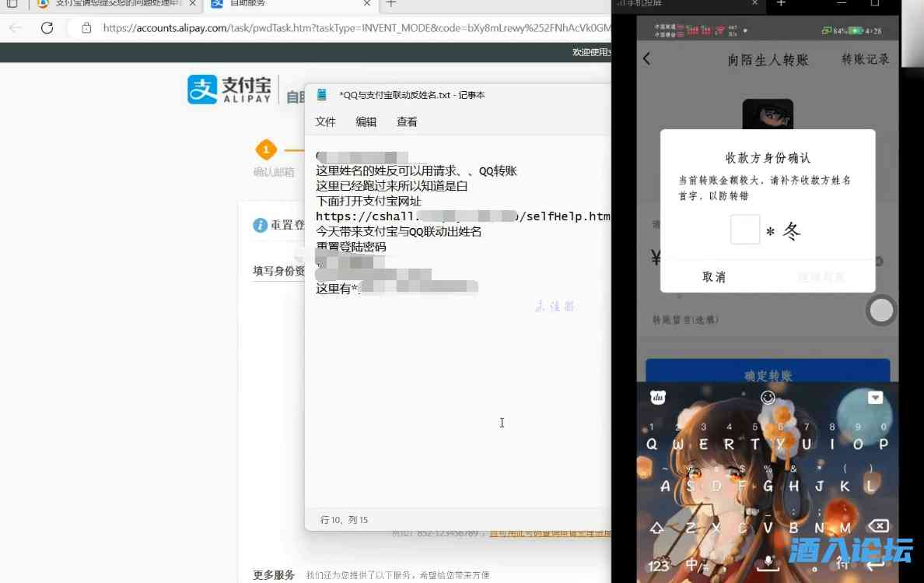Click the line '今天带来支付宝与QQ联动出姓名' in Notepad
Screen dimensions: 924x583
(x=398, y=232)
